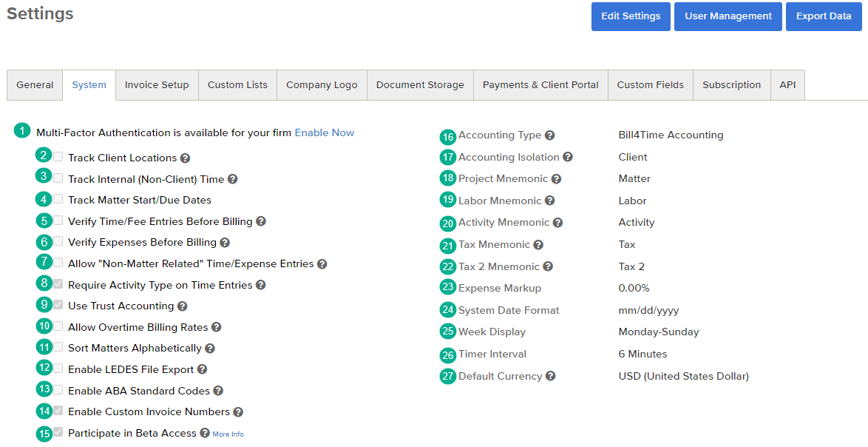Click help icon next to Default Currency
This screenshot has height=447, width=868.
pyautogui.click(x=550, y=376)
